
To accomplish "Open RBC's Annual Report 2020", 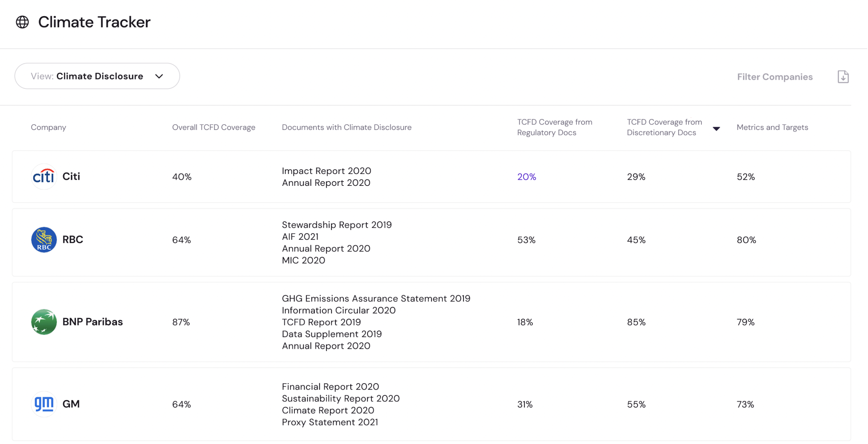I will [326, 248].
